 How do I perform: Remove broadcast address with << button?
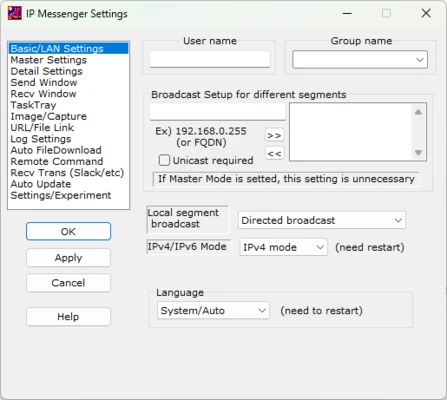(274, 153)
